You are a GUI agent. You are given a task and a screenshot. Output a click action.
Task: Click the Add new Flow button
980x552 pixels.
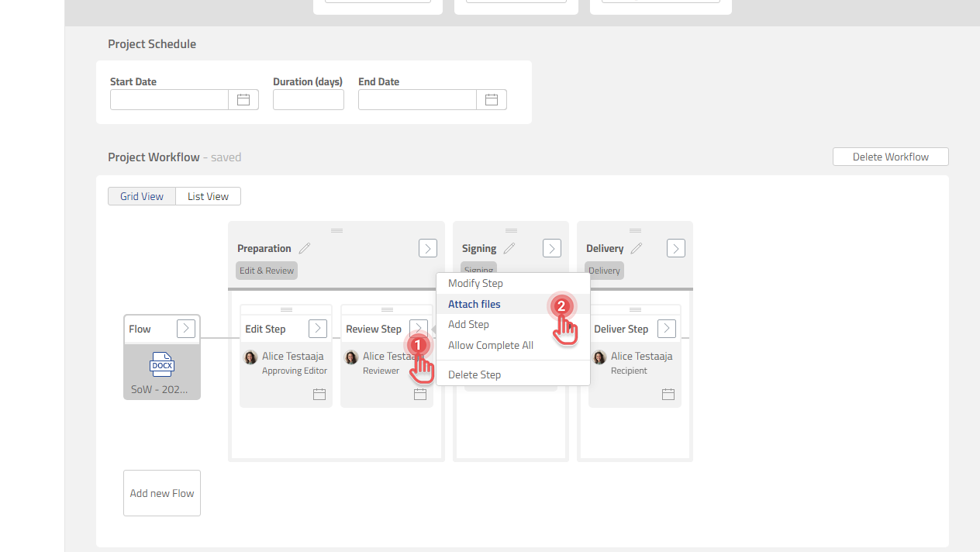click(x=161, y=492)
